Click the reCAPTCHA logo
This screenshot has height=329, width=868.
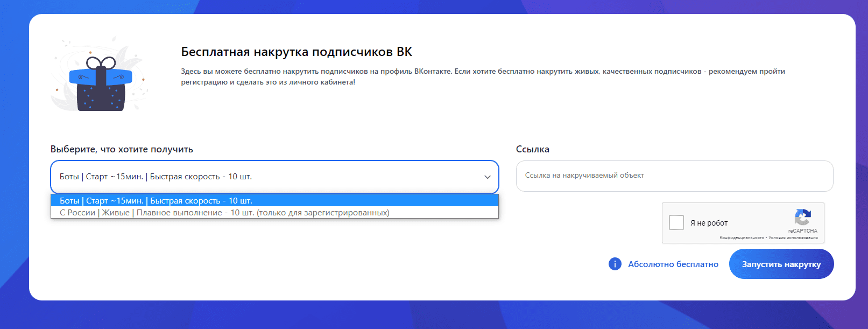point(802,218)
